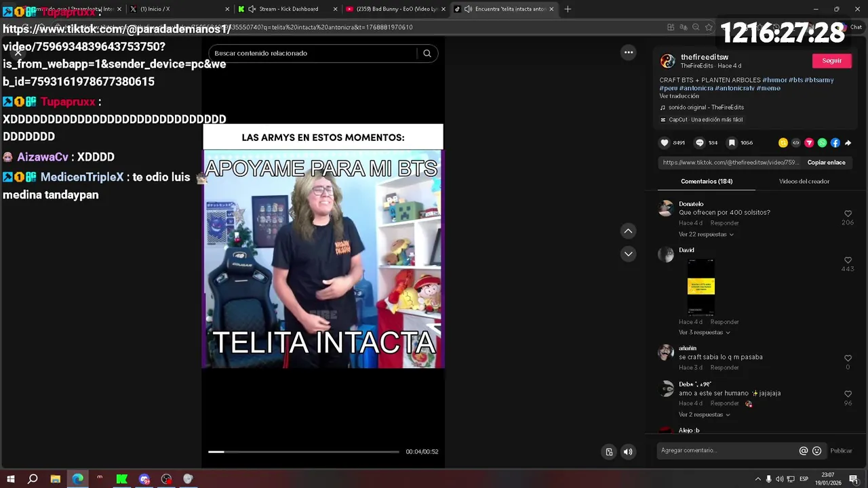Like the 'amo a este ser humano' comment
Screen dimensions: 868x488
coord(848,394)
